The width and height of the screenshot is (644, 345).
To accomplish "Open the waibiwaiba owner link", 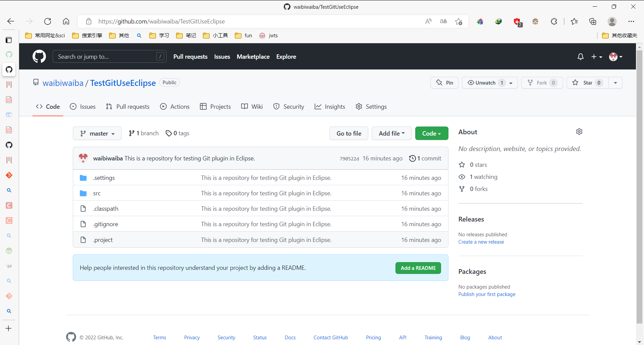I will [x=63, y=83].
